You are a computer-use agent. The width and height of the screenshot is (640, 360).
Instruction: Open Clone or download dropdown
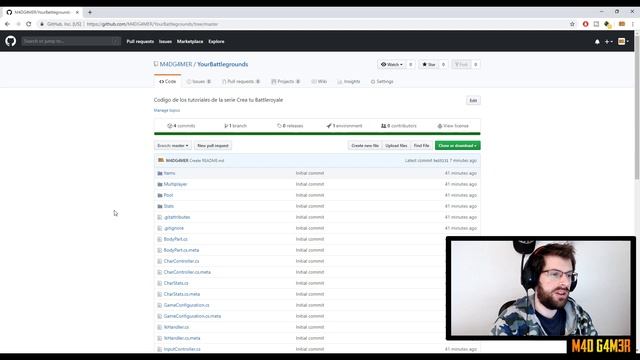click(458, 146)
